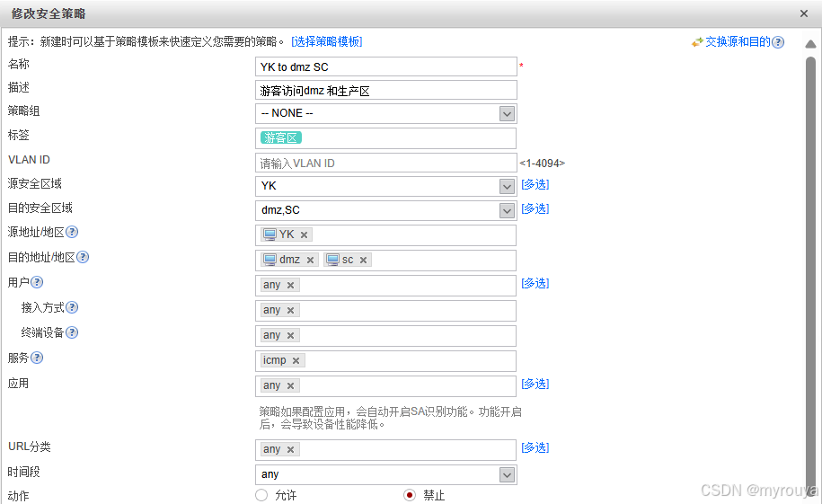The width and height of the screenshot is (822, 504).
Task: Select the 允许 action radio button
Action: pos(261,495)
